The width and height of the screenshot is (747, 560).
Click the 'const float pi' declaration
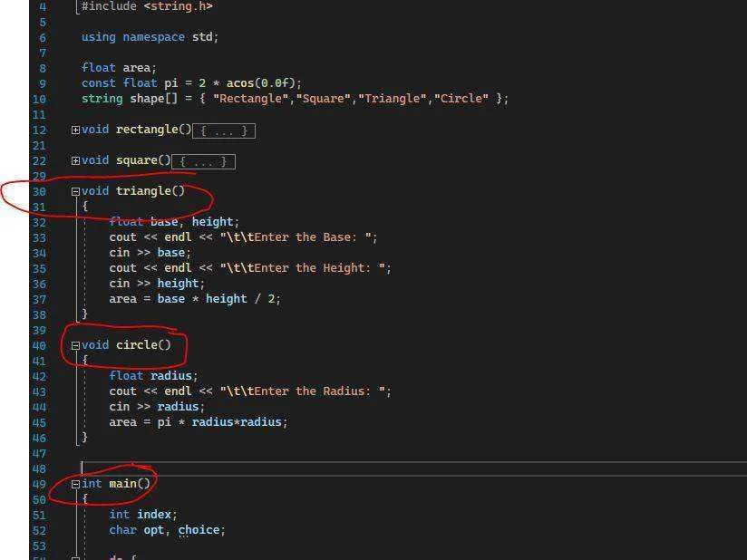click(130, 82)
